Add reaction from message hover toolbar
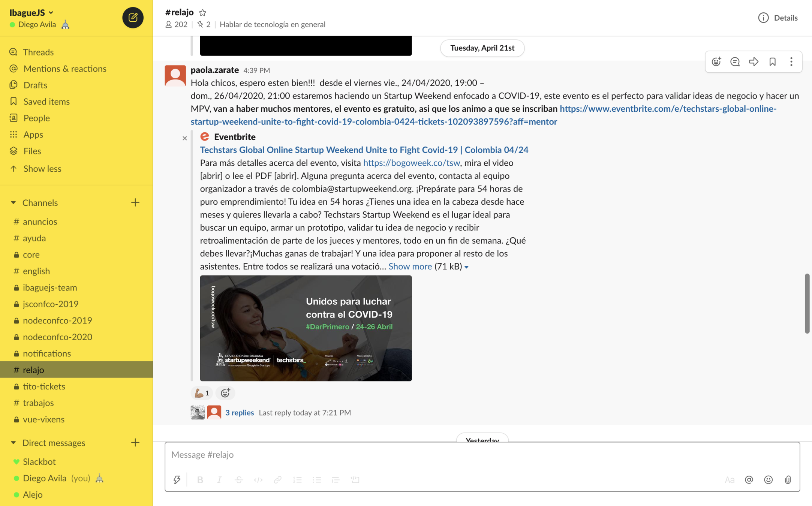Viewport: 812px width, 506px height. (716, 62)
